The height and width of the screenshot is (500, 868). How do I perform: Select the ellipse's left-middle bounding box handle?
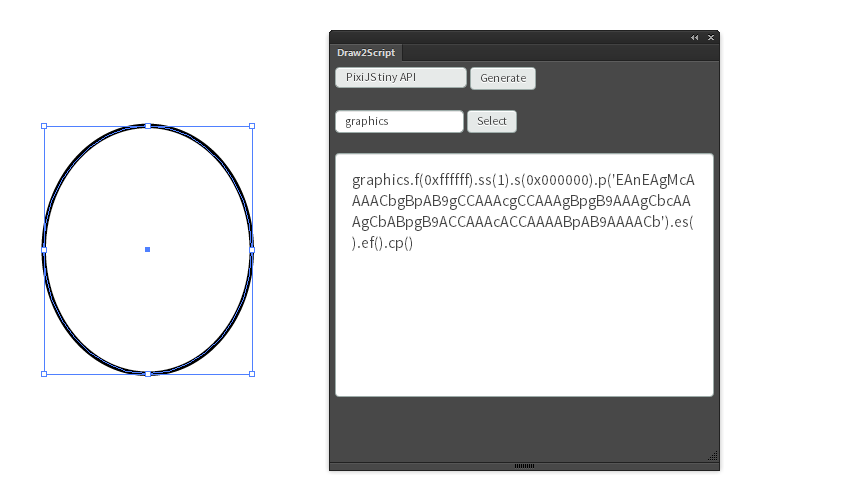pyautogui.click(x=44, y=250)
